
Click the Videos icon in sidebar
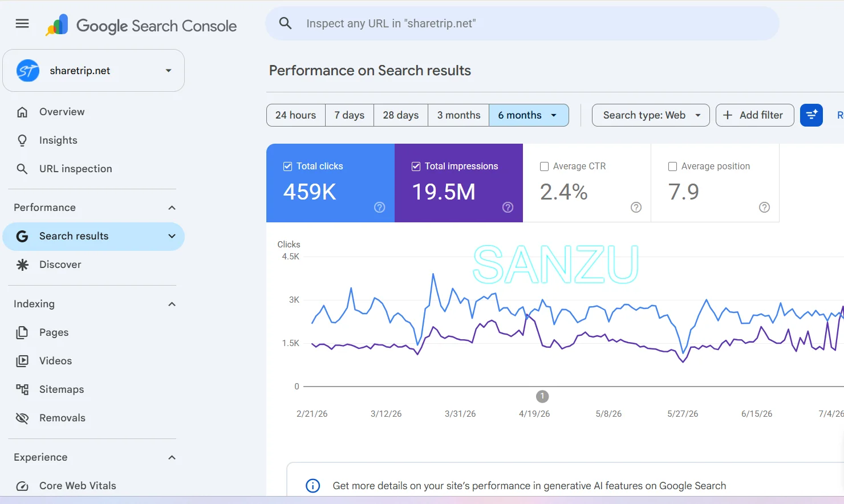(x=22, y=361)
